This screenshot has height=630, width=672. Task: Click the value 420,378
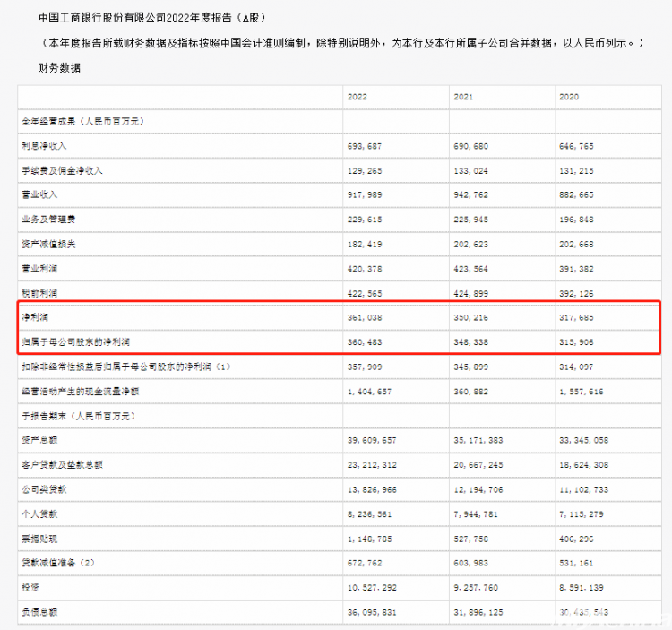[x=365, y=269]
